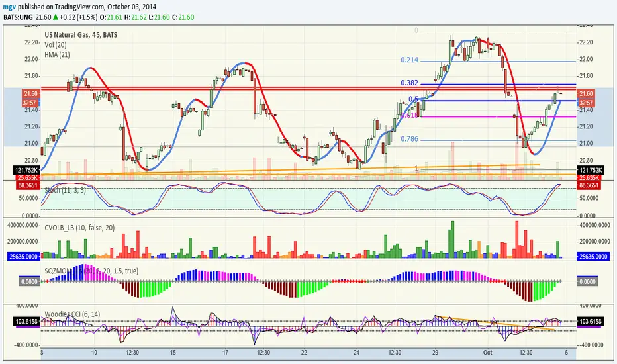617x364 pixels.
Task: Select the O:21.61 open price value
Action: [x=110, y=17]
